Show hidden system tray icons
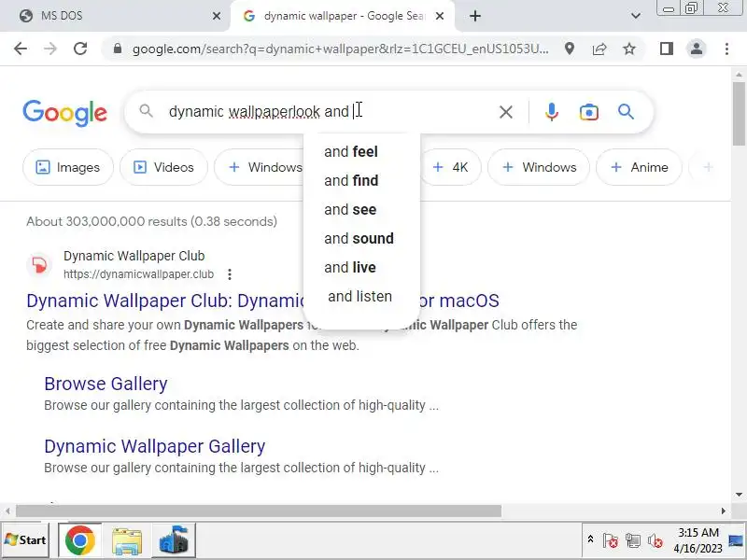The width and height of the screenshot is (747, 560). (x=590, y=539)
